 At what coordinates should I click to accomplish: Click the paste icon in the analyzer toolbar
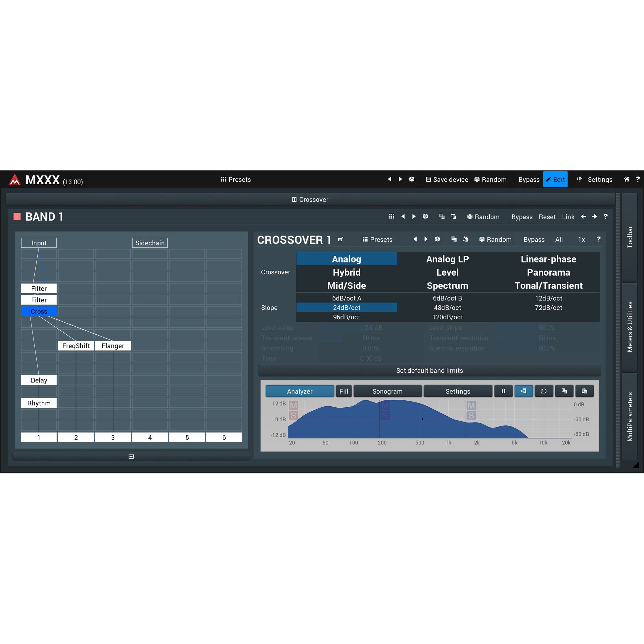coord(584,391)
